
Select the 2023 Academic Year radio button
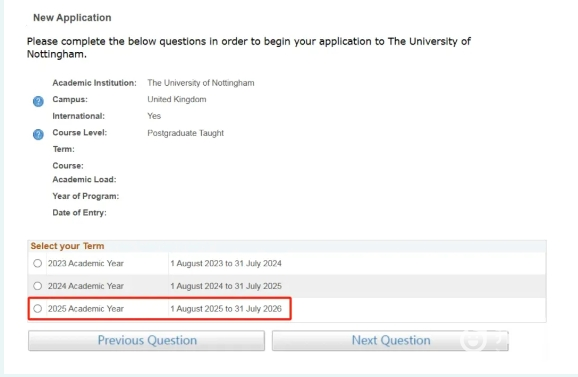pos(37,263)
